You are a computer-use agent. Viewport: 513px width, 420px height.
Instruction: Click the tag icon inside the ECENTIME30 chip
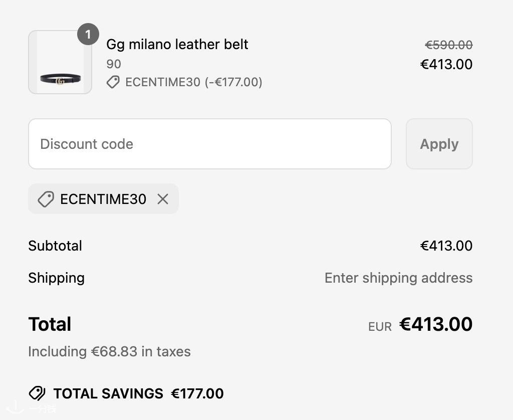pyautogui.click(x=46, y=199)
